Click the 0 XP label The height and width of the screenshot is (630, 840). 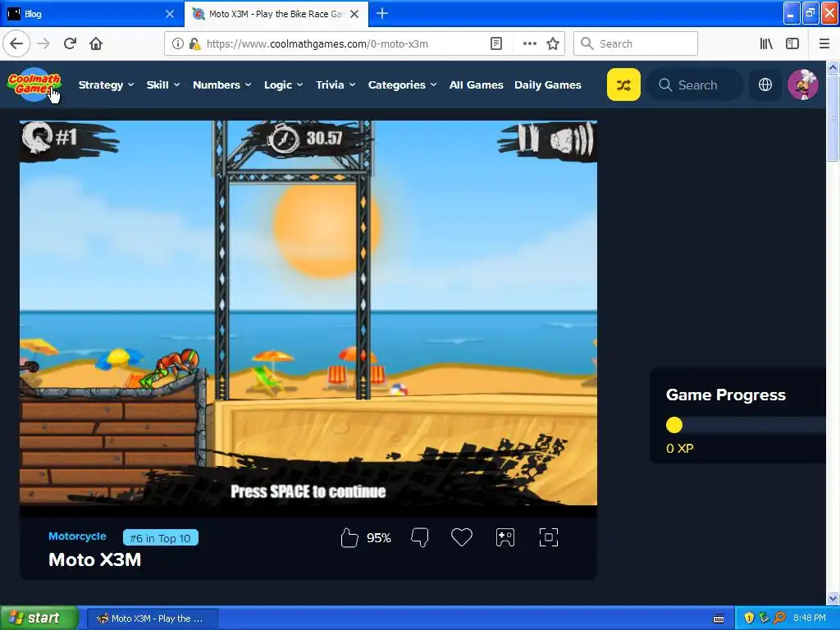(680, 449)
